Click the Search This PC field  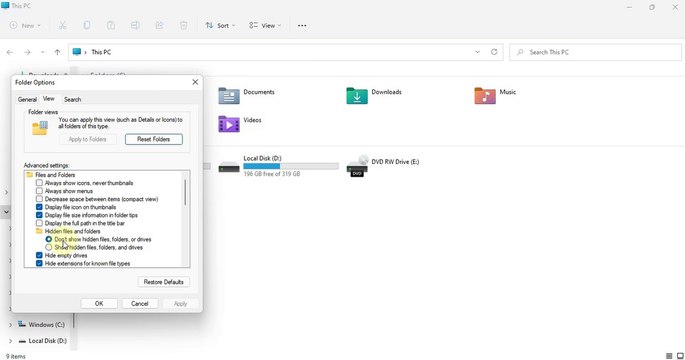(x=595, y=52)
